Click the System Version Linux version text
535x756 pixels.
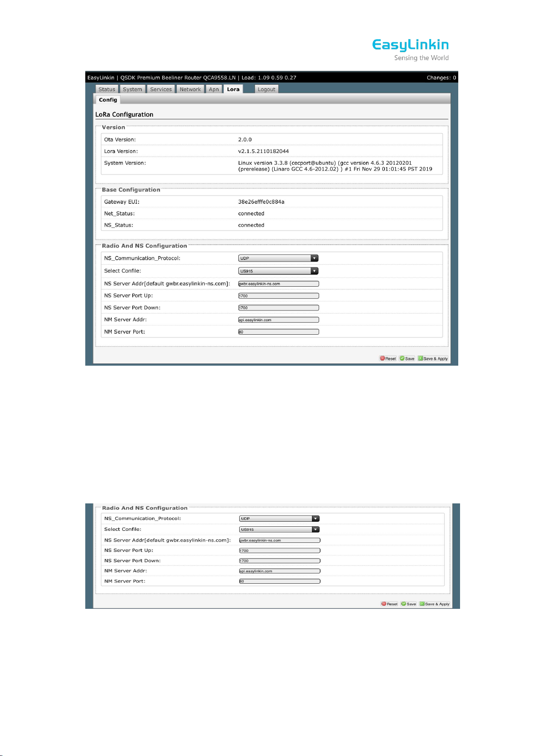(335, 166)
